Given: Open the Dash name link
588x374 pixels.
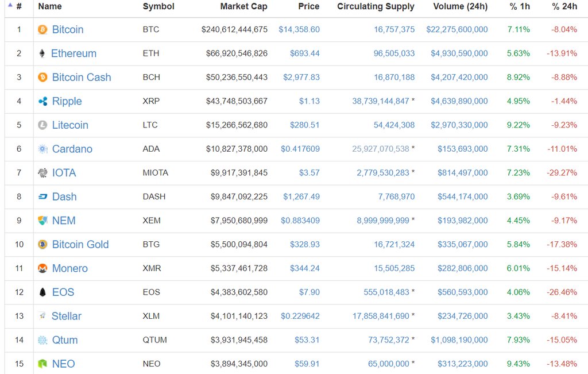Looking at the screenshot, I should [x=64, y=196].
